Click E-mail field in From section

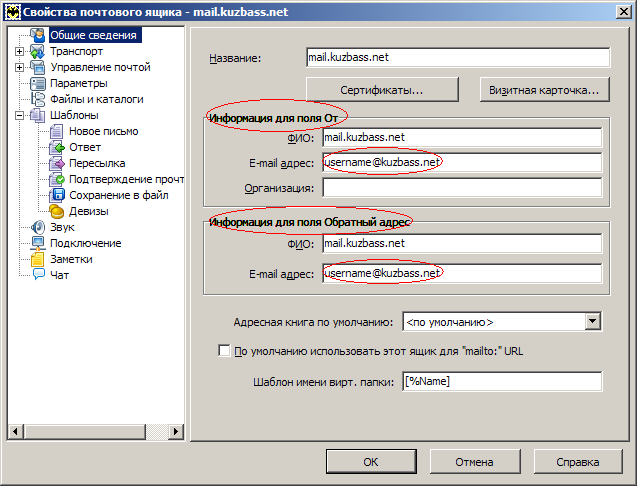pyautogui.click(x=462, y=163)
